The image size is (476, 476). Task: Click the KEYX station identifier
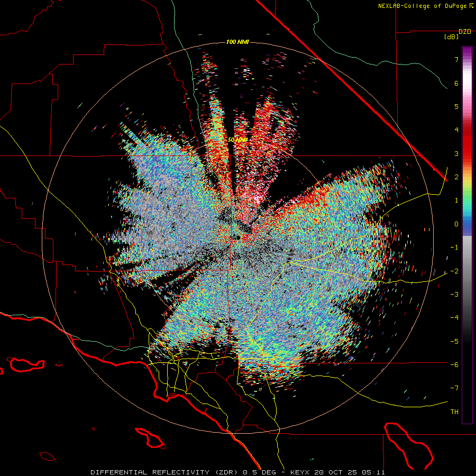point(300,472)
